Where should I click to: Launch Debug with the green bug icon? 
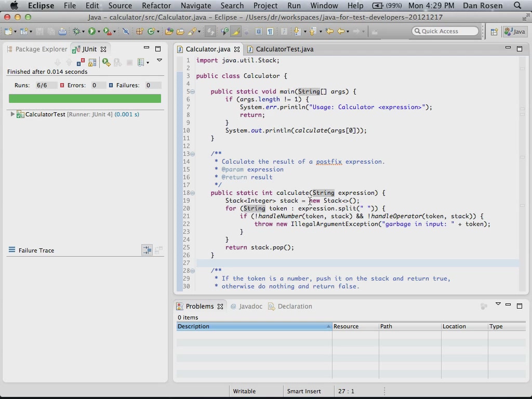pyautogui.click(x=77, y=32)
